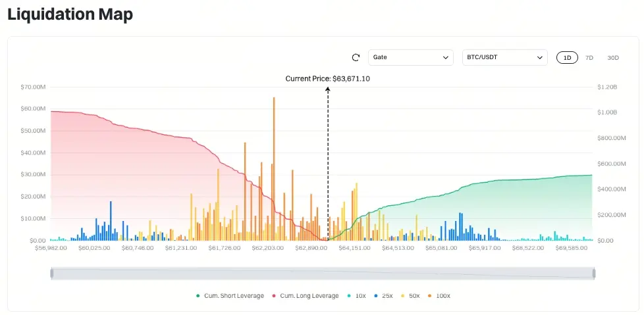Toggle the Cum. Long Leverage legend

pyautogui.click(x=305, y=296)
